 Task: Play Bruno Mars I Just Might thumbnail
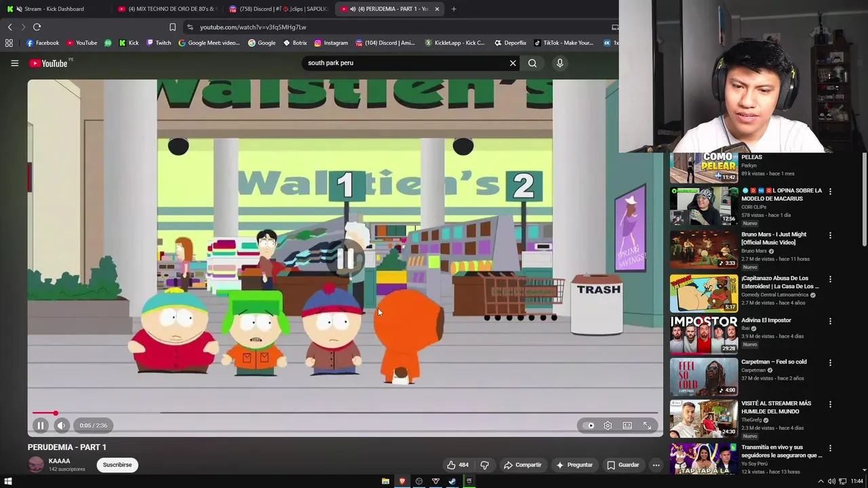point(704,249)
